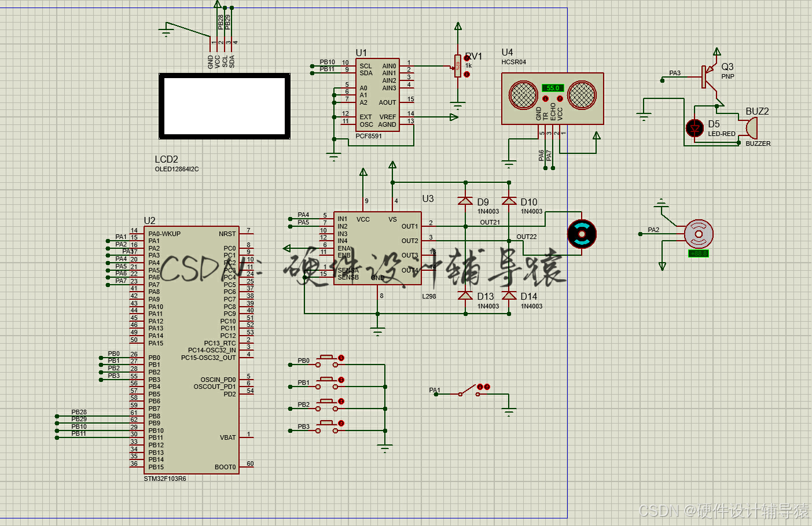Viewport: 812px width, 526px height.
Task: Click the RV1 potentiometer wiper body
Action: (x=458, y=66)
